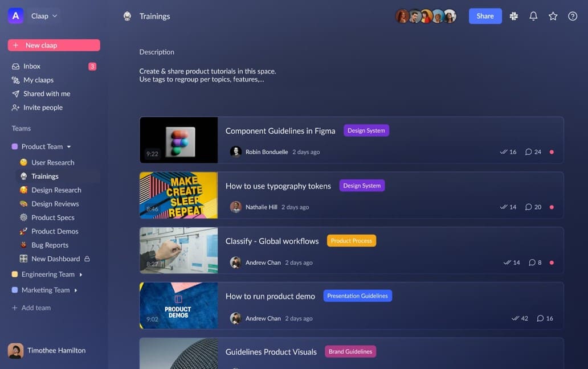Click the New Dashboard grid icon
This screenshot has height=369, width=588.
click(23, 259)
